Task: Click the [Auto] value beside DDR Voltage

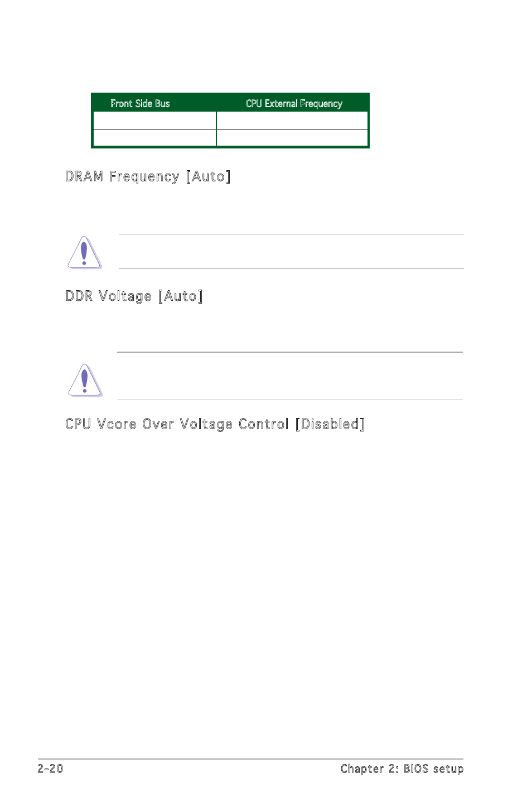Action: 180,296
